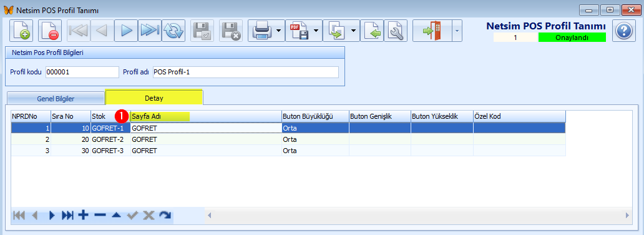
Task: Switch to Genel Bilgiler tab
Action: click(x=56, y=99)
